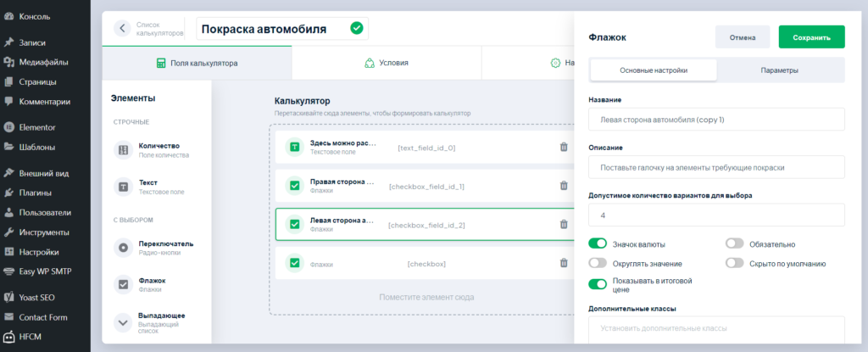Open the Параметры tab

click(x=780, y=70)
